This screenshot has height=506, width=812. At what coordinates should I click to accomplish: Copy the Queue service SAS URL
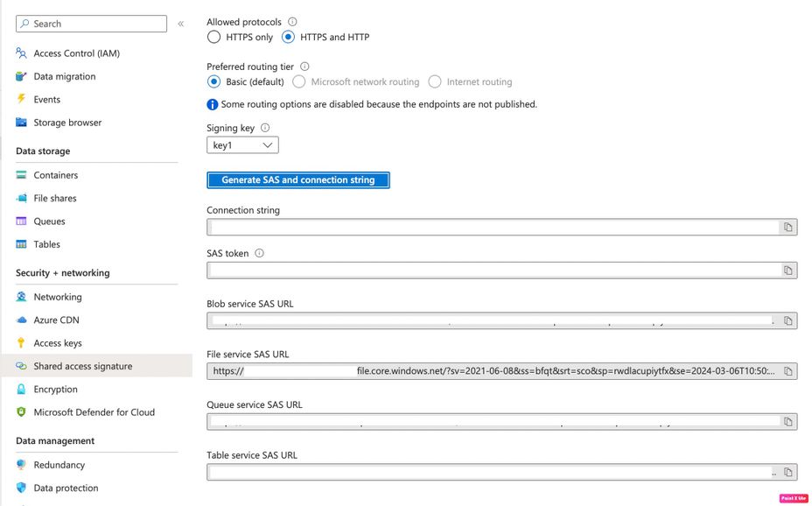787,422
